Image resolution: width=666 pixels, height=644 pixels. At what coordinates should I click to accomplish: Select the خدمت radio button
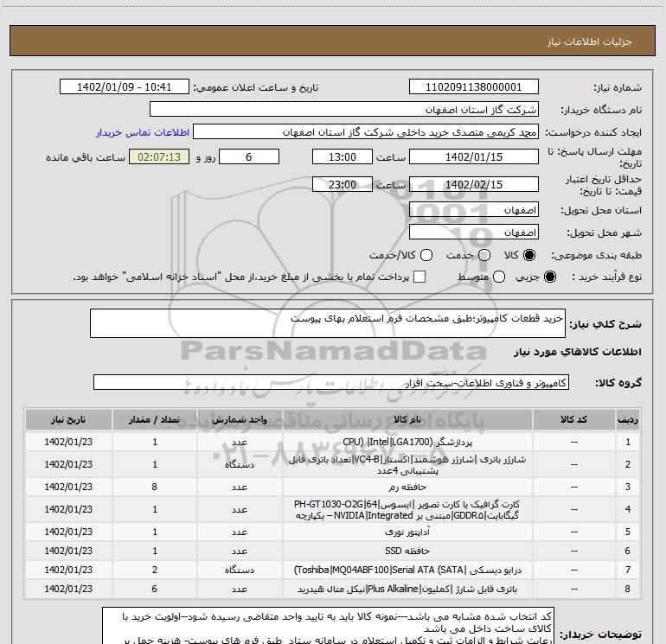click(484, 255)
